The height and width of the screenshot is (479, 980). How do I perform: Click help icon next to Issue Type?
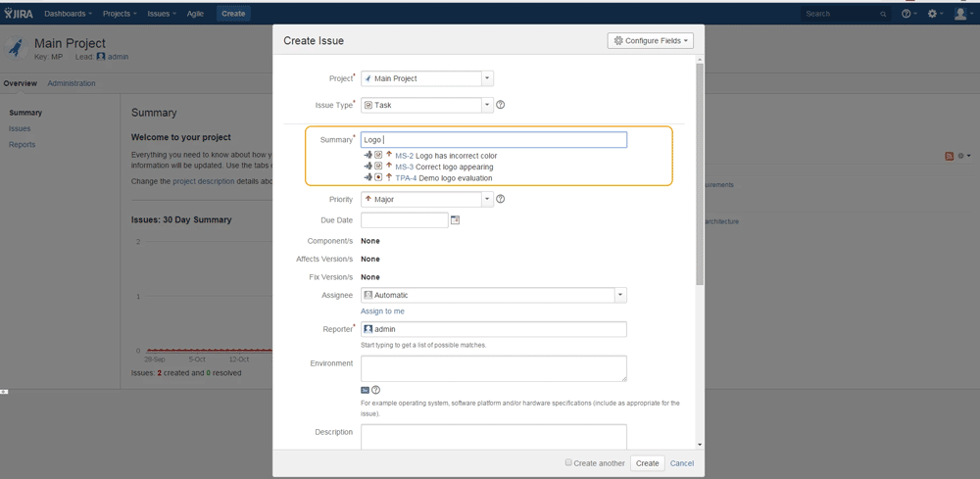[500, 105]
